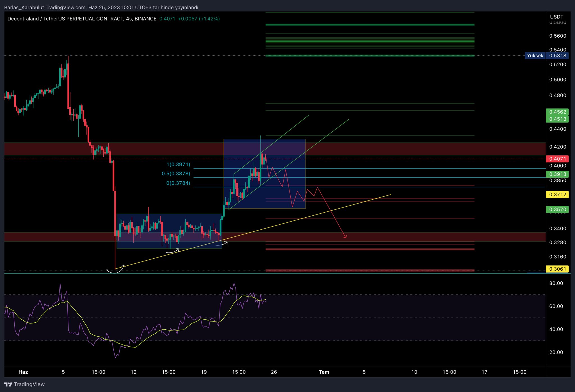This screenshot has height=392, width=575.
Task: Click the yellow 0.3712 price label
Action: point(557,195)
